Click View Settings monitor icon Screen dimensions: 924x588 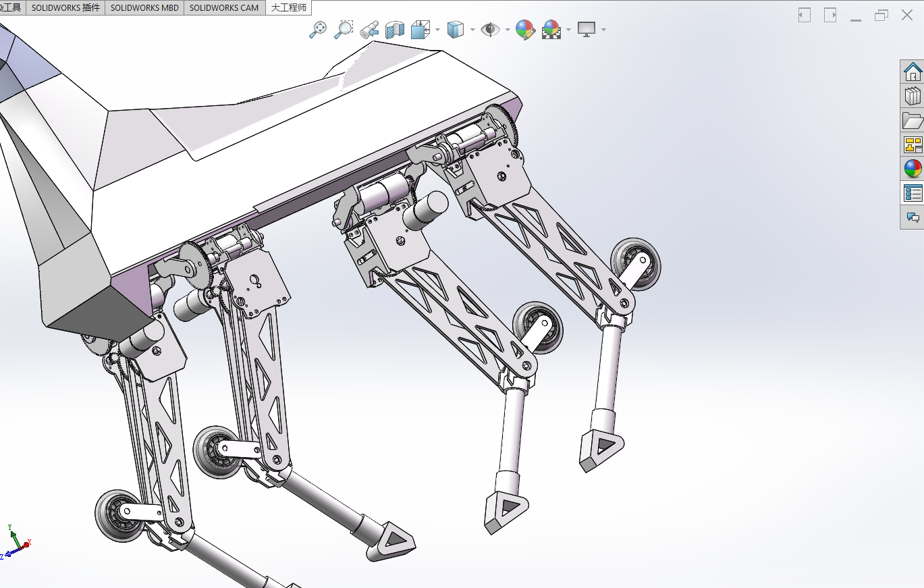587,29
